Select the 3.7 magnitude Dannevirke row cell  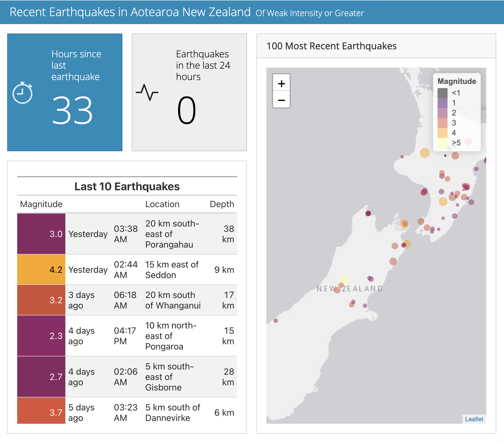pos(41,412)
